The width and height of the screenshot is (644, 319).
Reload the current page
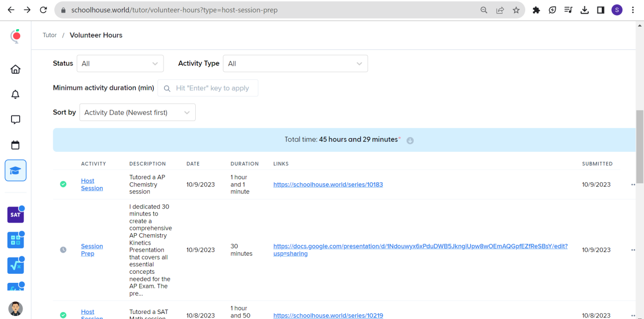point(43,10)
